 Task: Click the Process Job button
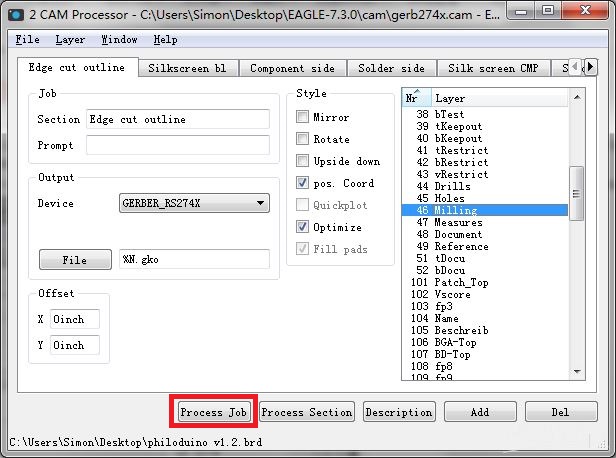pos(213,412)
